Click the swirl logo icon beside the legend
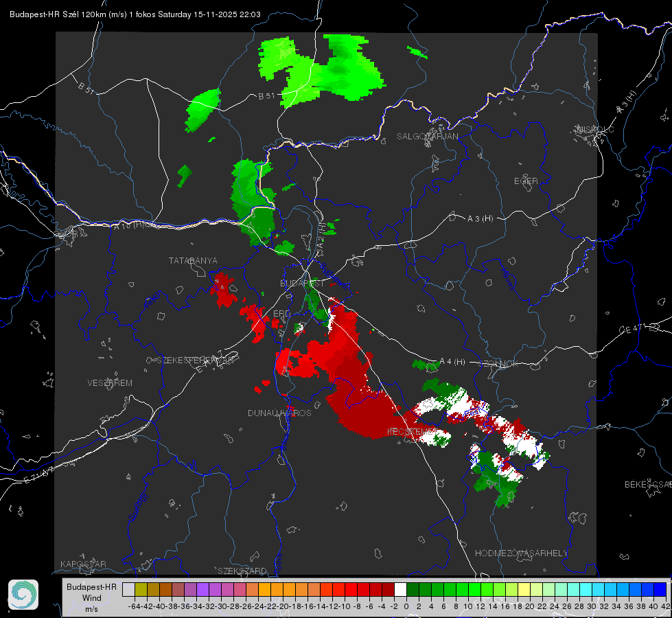This screenshot has width=672, height=618. click(x=23, y=595)
